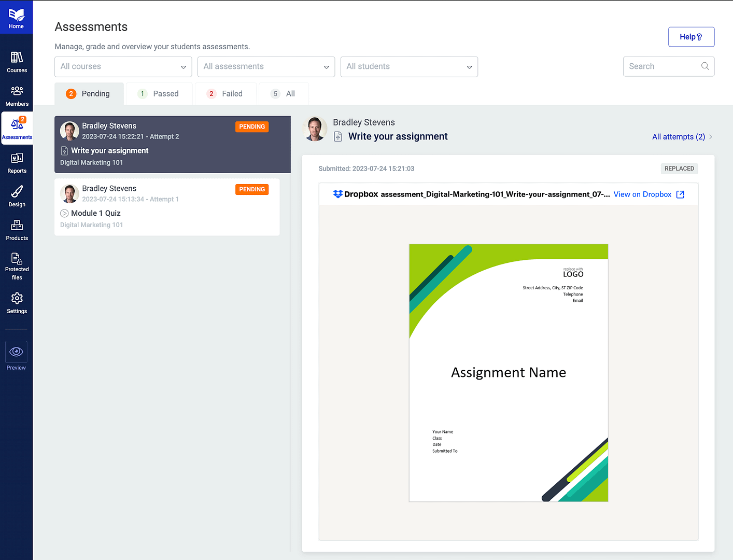Expand the All assessments filter
The height and width of the screenshot is (560, 733).
pyautogui.click(x=265, y=66)
